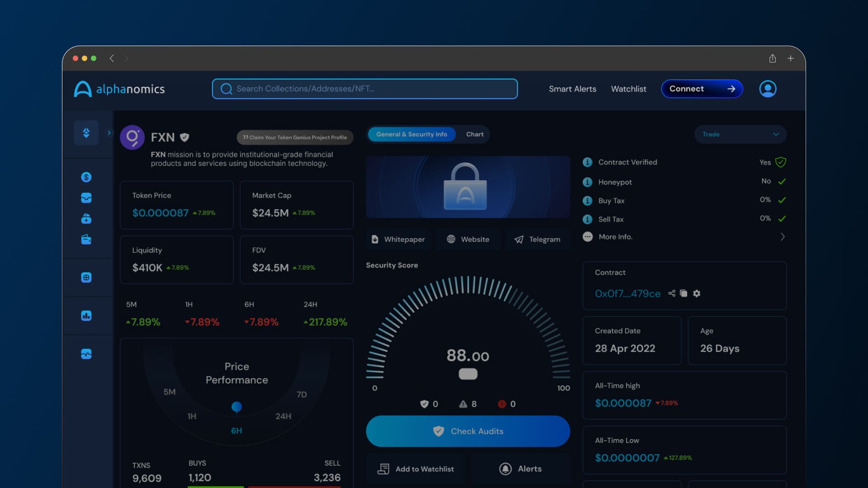Click the 24H 217.89% change value

tap(325, 322)
